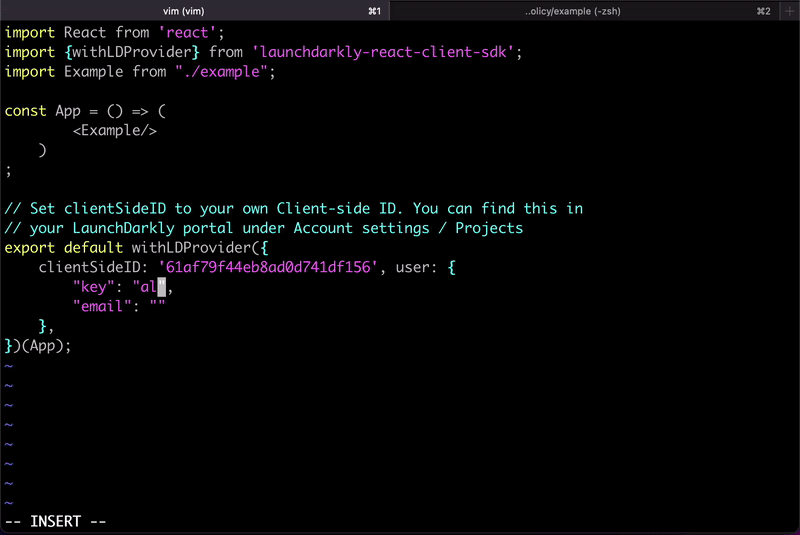
Task: Click the ⌘1 shortcut label on vim tab
Action: point(374,11)
